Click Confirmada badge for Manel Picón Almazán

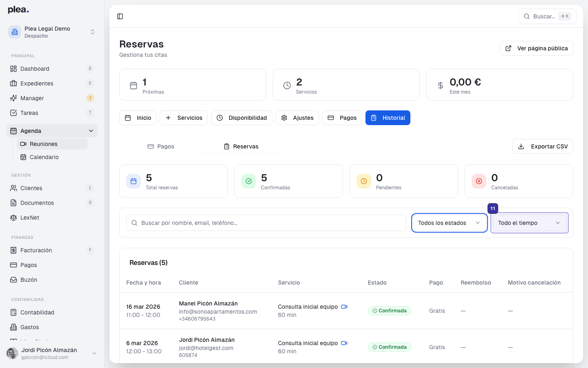[x=390, y=311]
